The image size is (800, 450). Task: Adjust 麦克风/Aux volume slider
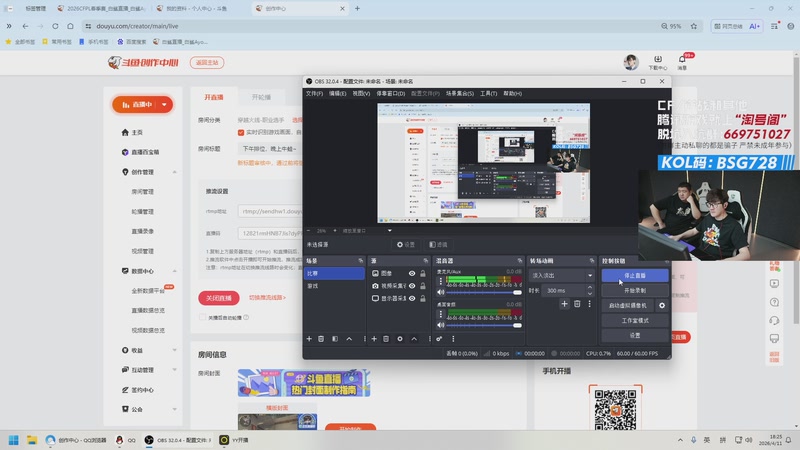(484, 292)
